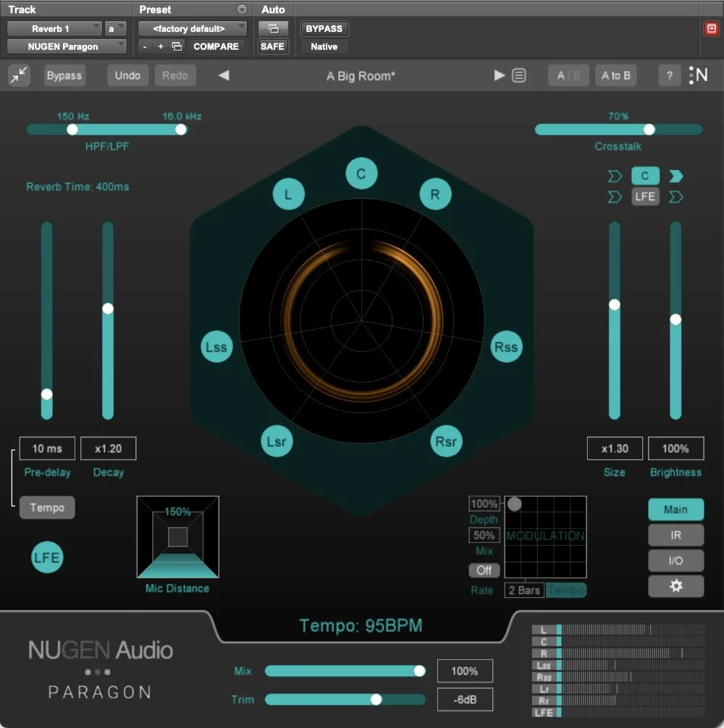Toggle the COMPARE button
Viewport: 724px width, 728px height.
[216, 46]
